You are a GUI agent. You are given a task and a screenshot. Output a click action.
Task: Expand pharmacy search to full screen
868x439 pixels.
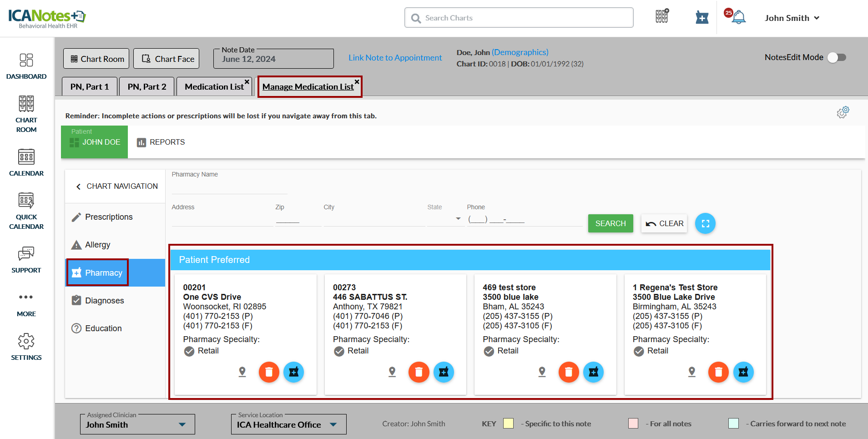click(705, 223)
